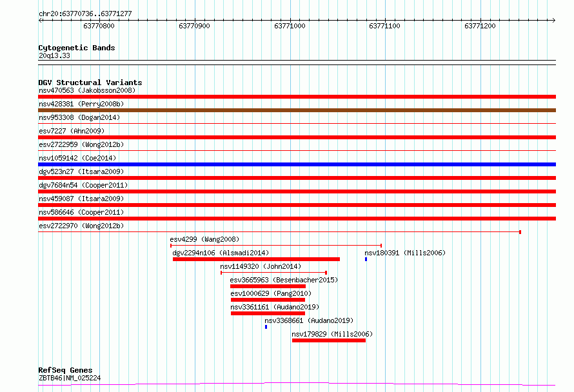Select the nsv3361161 red variant bar
Screen dimensions: 574x392
pos(268,313)
